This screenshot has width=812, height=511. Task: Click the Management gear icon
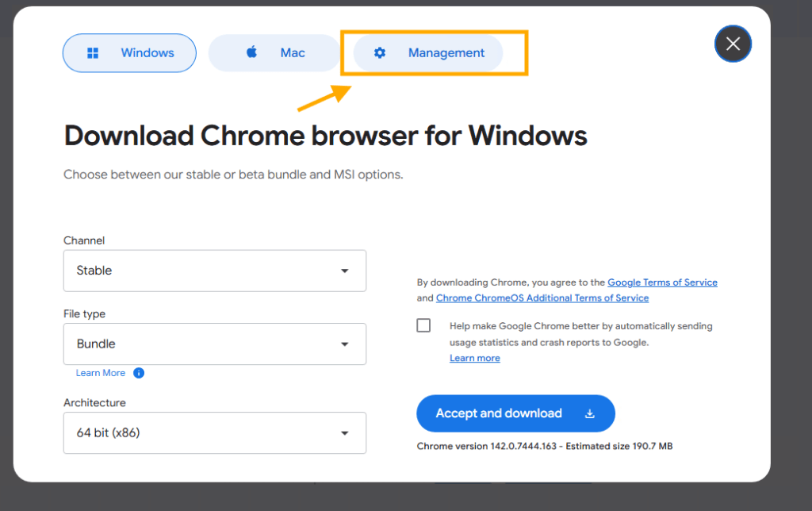point(380,53)
